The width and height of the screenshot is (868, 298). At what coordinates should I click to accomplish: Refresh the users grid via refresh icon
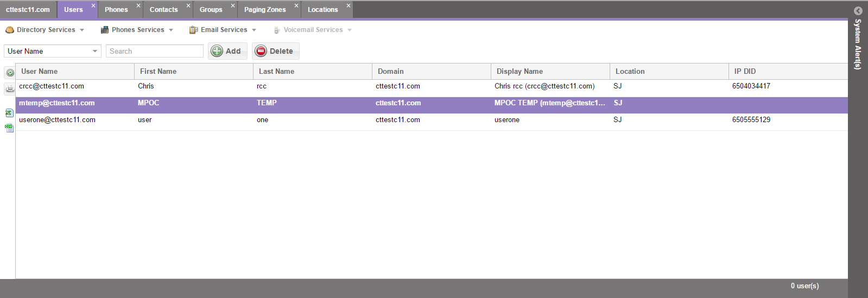10,73
